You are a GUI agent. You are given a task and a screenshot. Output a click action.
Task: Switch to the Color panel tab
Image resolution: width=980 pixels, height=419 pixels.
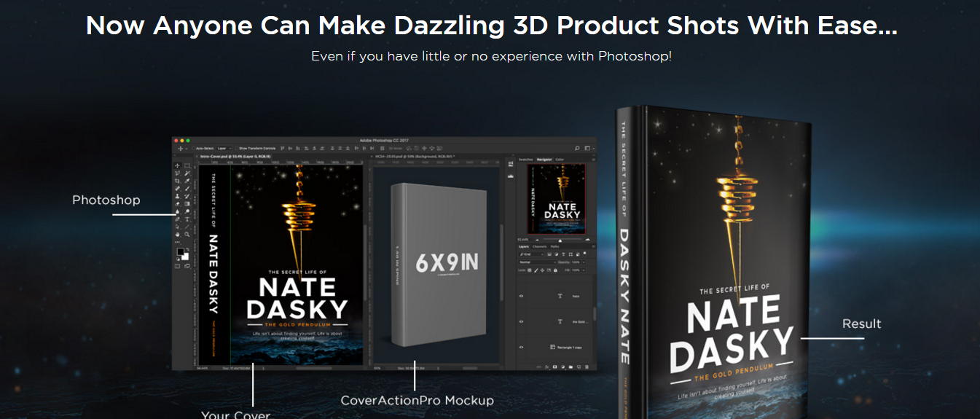[560, 160]
